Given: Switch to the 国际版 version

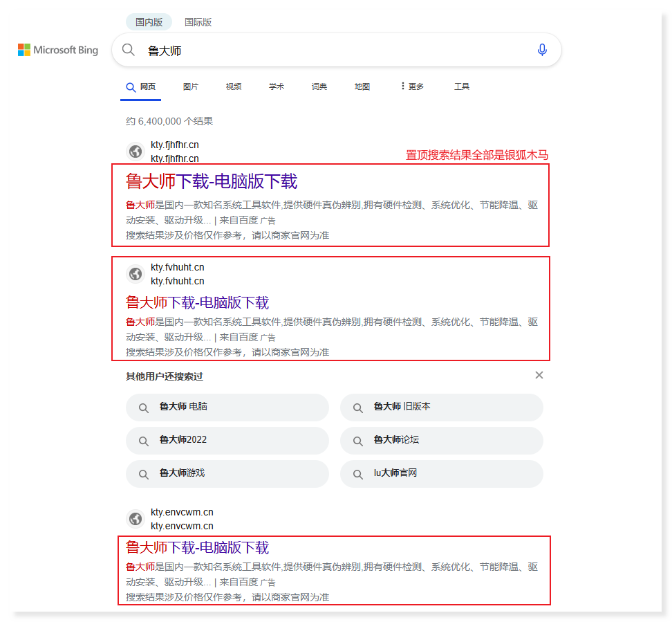Looking at the screenshot, I should pyautogui.click(x=198, y=21).
